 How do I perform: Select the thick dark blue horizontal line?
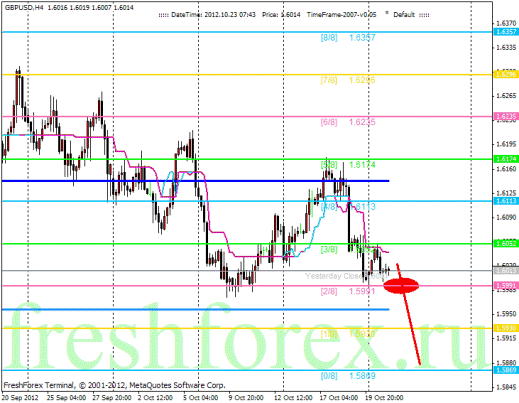[x=196, y=181]
